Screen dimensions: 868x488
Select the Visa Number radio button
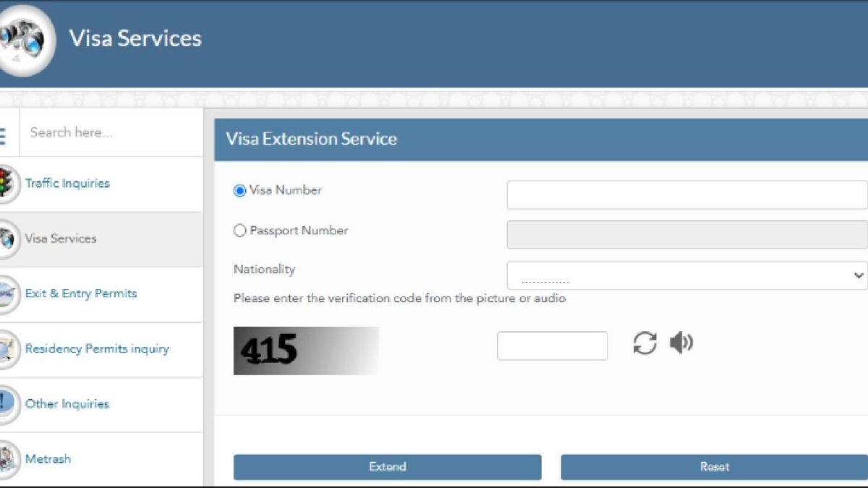pos(240,191)
